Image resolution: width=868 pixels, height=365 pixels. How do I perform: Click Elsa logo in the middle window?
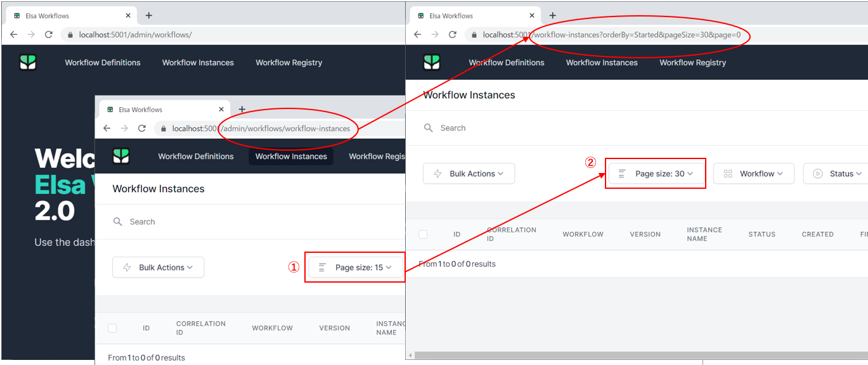[121, 156]
